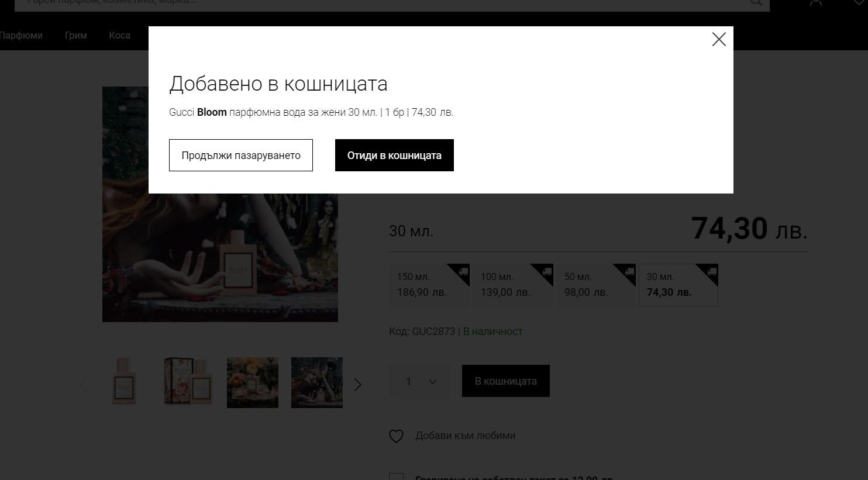Image resolution: width=868 pixels, height=480 pixels.
Task: Click the 'В кошницата' add button
Action: click(505, 381)
